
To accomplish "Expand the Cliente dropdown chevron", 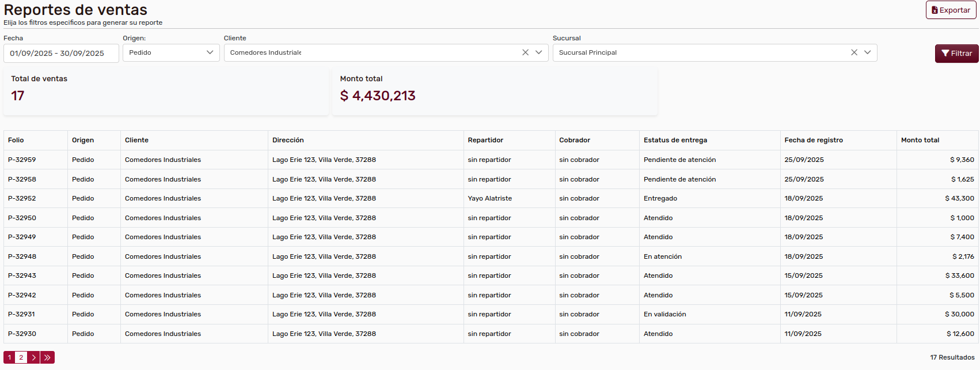I will point(539,52).
